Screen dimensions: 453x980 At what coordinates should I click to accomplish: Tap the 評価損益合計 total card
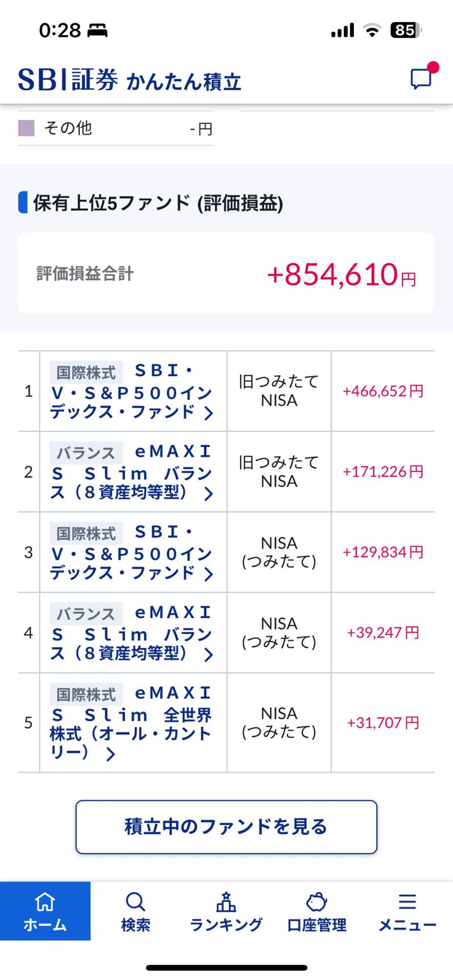pyautogui.click(x=226, y=274)
